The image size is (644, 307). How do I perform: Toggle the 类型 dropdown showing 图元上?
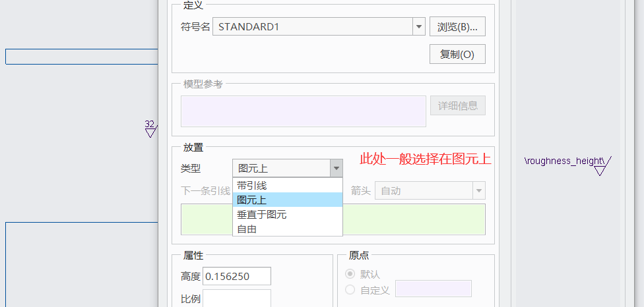click(288, 168)
